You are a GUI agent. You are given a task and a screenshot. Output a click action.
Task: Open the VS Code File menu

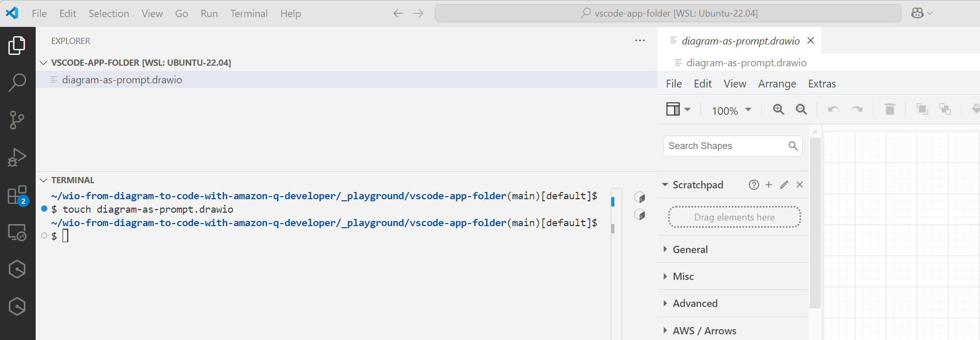(39, 13)
